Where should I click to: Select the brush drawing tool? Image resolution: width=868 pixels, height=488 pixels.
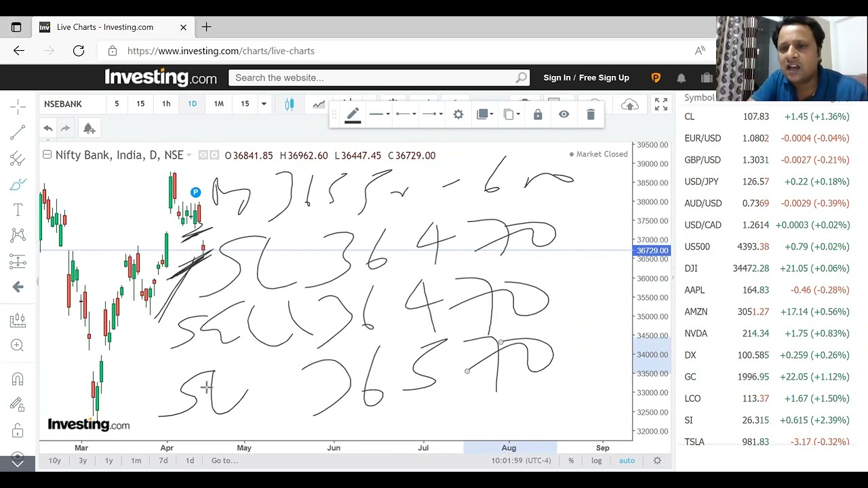coord(18,184)
